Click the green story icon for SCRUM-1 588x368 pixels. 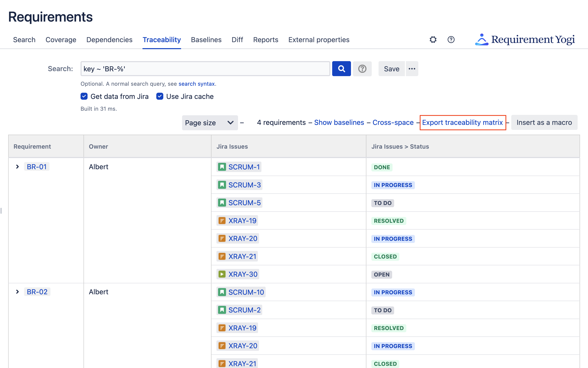click(222, 167)
